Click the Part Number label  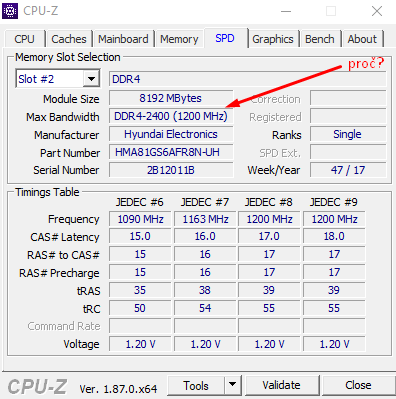tap(70, 153)
